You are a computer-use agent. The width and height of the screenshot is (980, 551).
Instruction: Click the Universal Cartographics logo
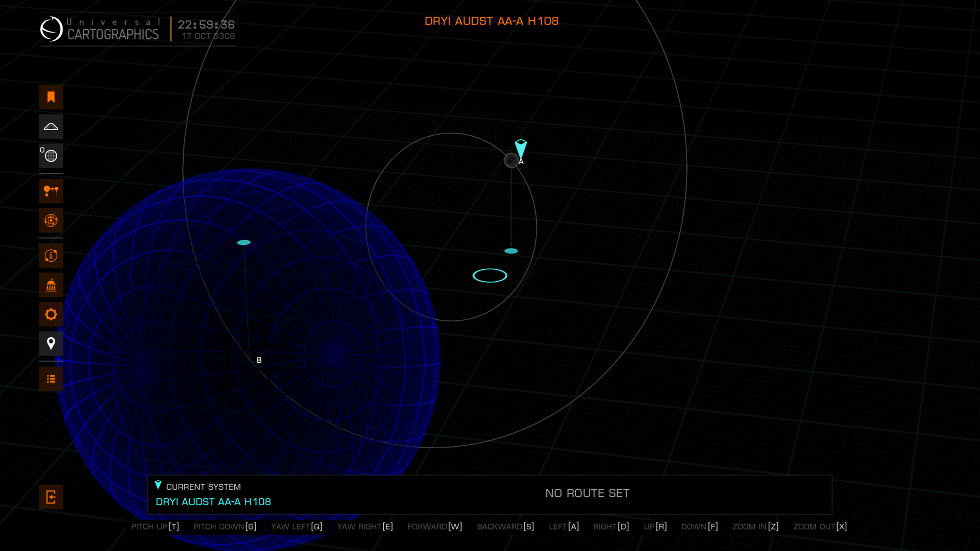click(100, 29)
